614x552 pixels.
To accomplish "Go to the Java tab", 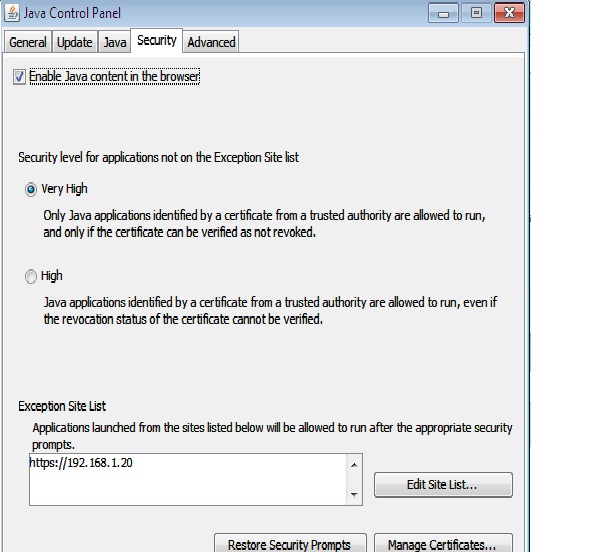I will 114,42.
